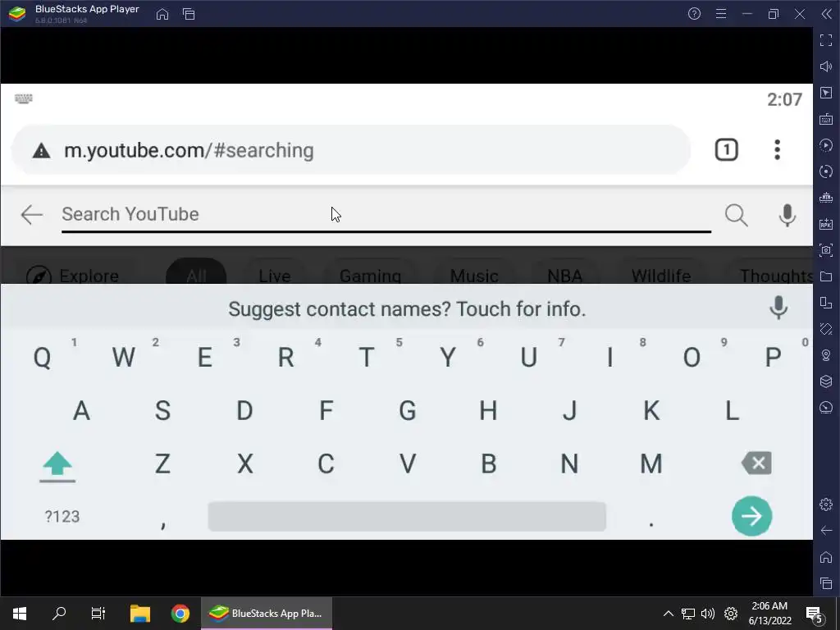Open Windows taskbar search
This screenshot has width=840, height=630.
click(59, 614)
